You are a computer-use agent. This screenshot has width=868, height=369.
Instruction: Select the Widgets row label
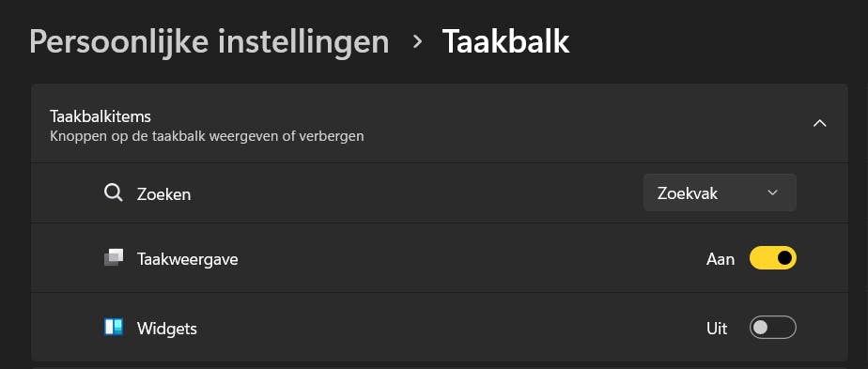pyautogui.click(x=166, y=329)
